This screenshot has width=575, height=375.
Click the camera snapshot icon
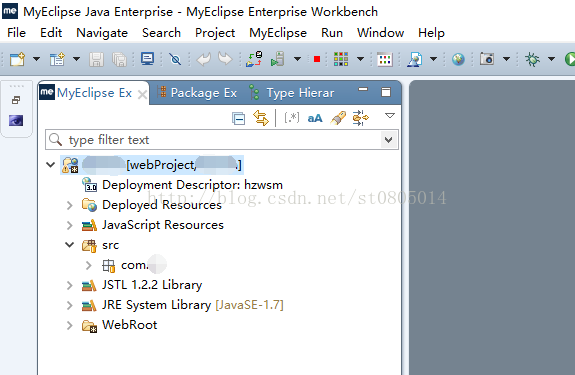[487, 59]
